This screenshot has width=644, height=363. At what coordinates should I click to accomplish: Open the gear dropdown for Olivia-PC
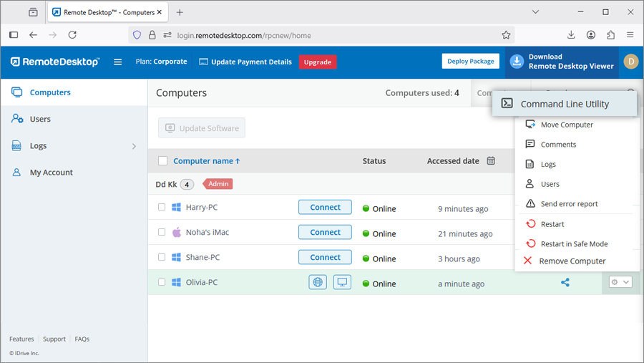click(620, 282)
